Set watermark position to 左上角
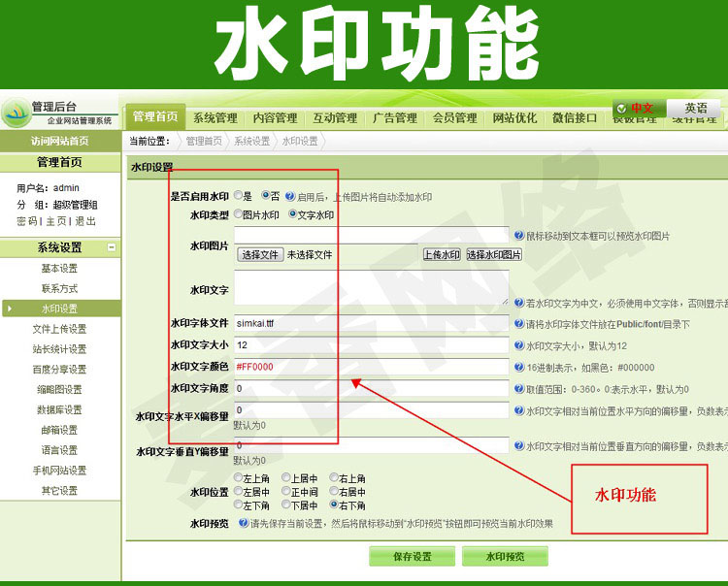This screenshot has width=728, height=586. pyautogui.click(x=238, y=477)
